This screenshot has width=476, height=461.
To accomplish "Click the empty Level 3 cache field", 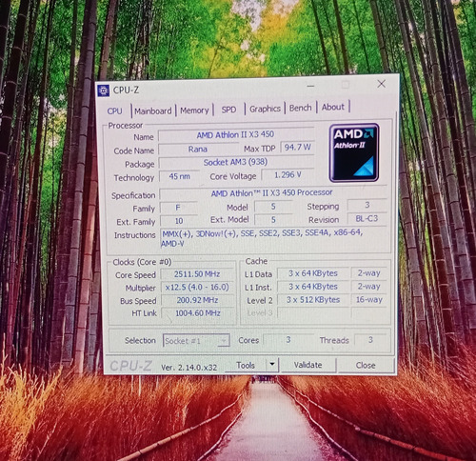I will (314, 312).
